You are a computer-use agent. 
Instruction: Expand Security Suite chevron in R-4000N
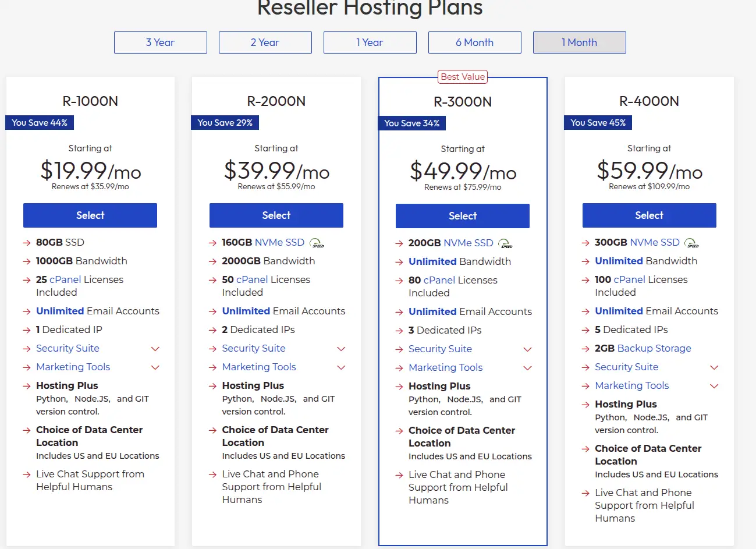[715, 367]
